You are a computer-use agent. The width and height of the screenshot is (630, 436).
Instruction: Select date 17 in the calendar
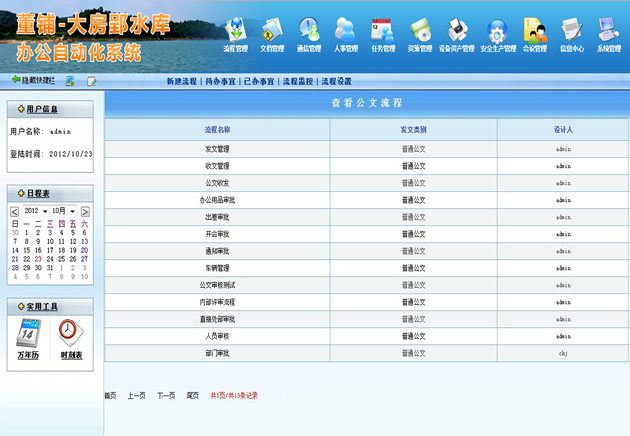click(50, 250)
